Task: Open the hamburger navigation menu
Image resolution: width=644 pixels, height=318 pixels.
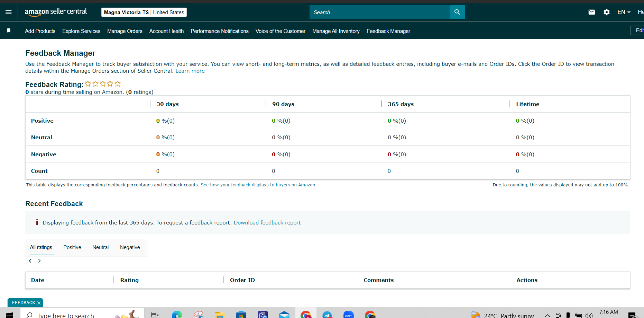Action: point(9,12)
